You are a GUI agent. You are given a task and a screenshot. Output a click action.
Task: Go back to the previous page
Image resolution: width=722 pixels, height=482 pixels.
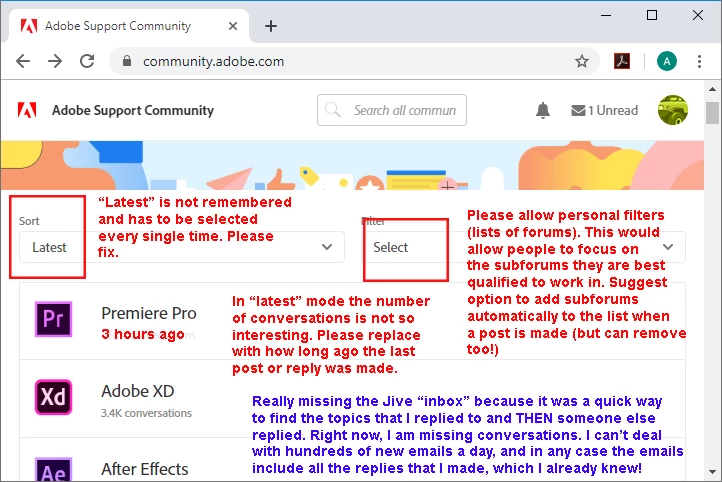pyautogui.click(x=23, y=61)
